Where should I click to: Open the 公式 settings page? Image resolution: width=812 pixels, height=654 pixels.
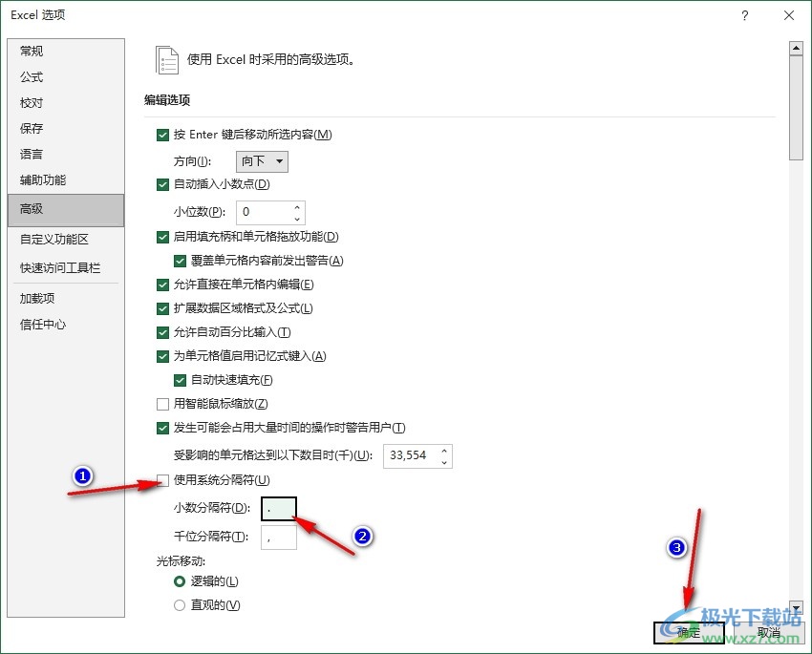click(66, 77)
